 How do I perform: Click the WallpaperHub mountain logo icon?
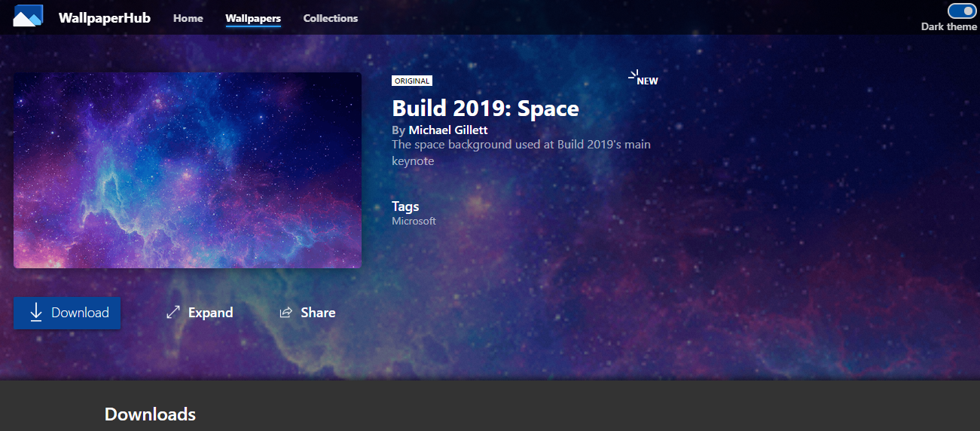[28, 16]
